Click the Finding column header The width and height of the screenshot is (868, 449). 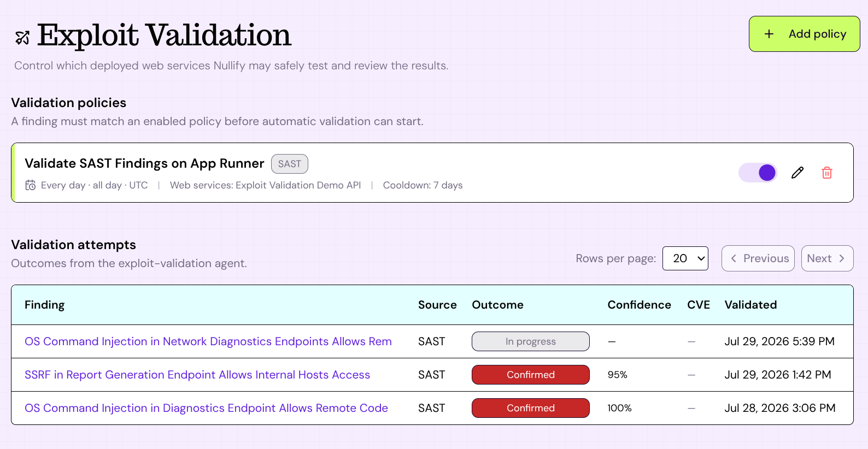(45, 305)
